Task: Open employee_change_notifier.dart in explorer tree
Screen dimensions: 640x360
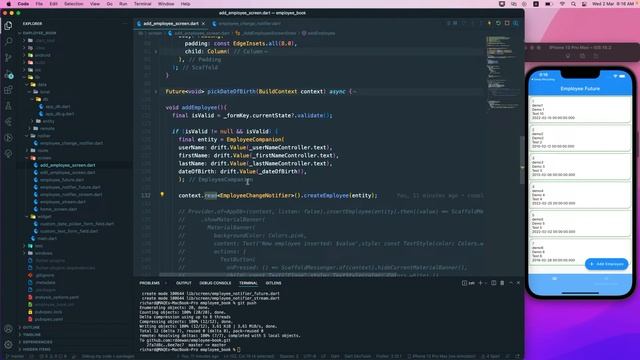Action: [x=71, y=143]
